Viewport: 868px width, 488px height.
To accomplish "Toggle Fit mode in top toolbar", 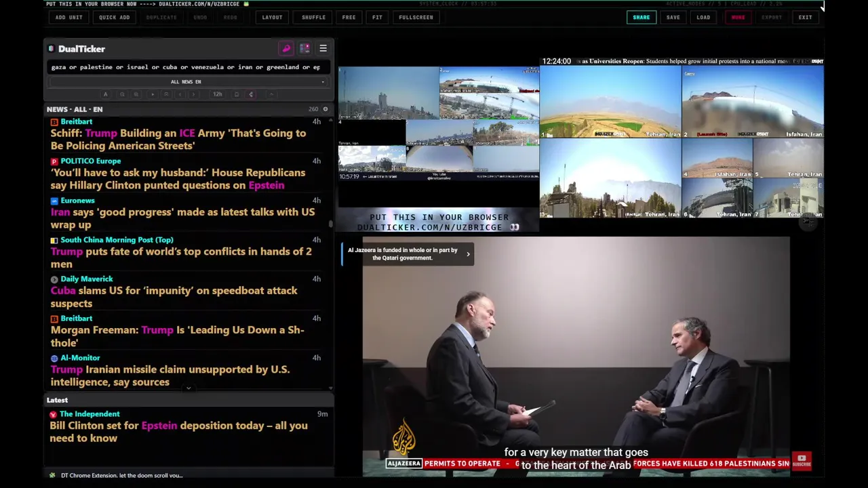I will click(x=377, y=18).
